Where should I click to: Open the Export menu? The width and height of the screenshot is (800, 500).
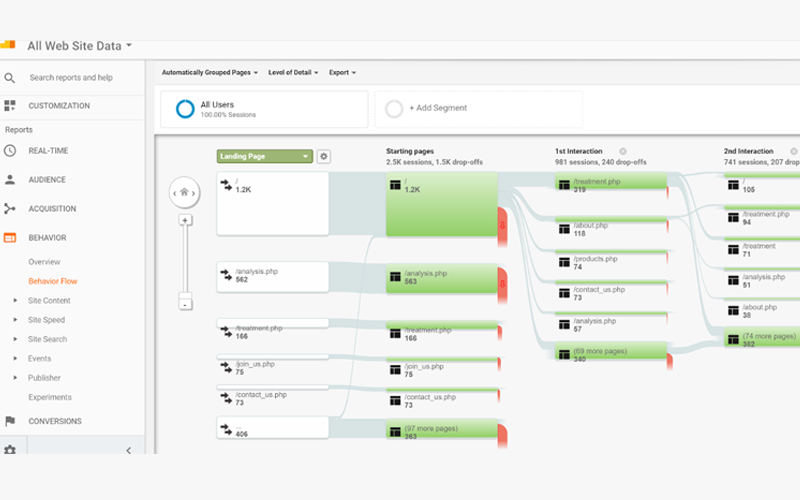tap(342, 72)
